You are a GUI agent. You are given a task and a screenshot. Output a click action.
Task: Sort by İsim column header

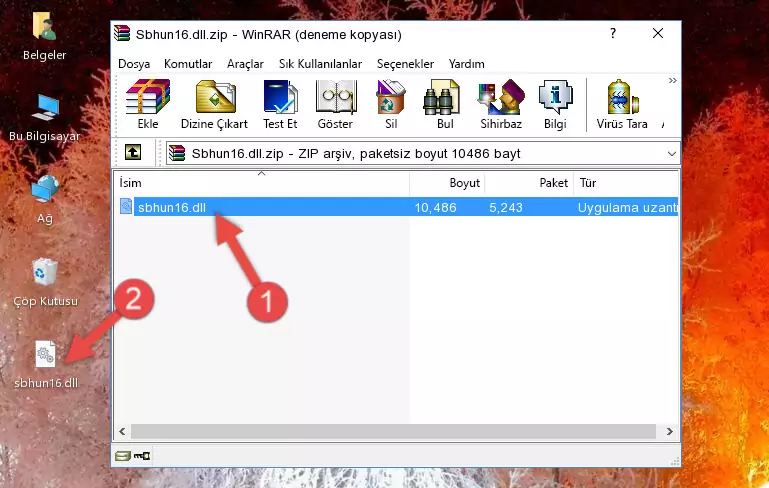(x=262, y=183)
